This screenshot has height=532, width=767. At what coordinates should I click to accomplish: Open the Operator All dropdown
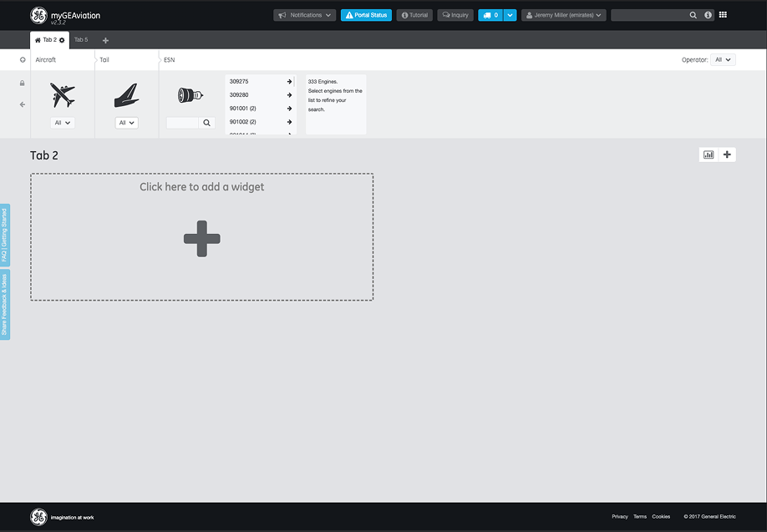coord(723,60)
